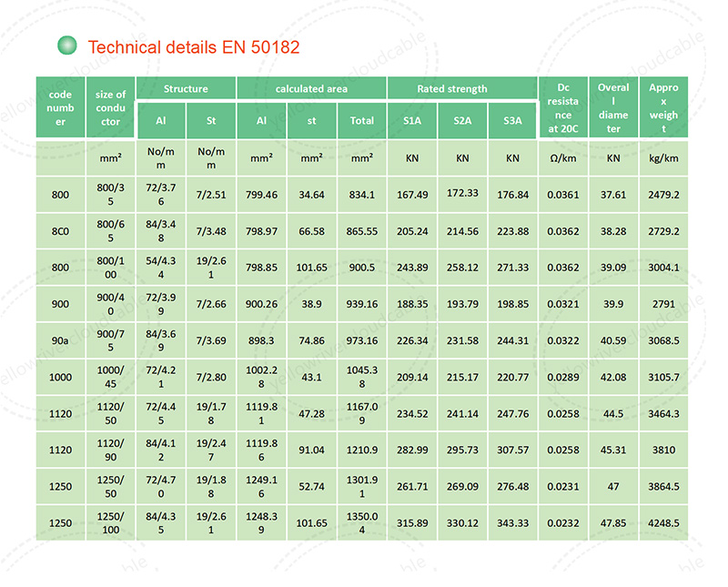Select the diameter value 38.28
The width and height of the screenshot is (728, 587).
(x=613, y=231)
